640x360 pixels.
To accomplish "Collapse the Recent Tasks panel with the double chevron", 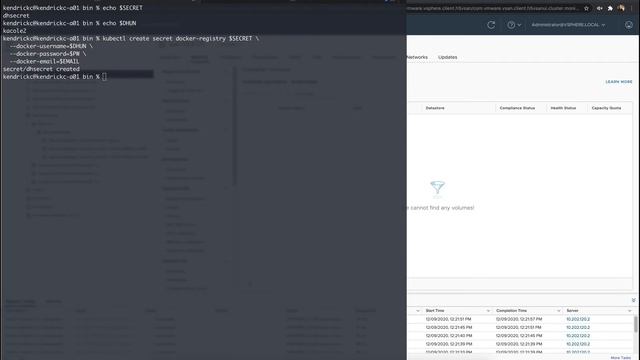I will tap(633, 300).
